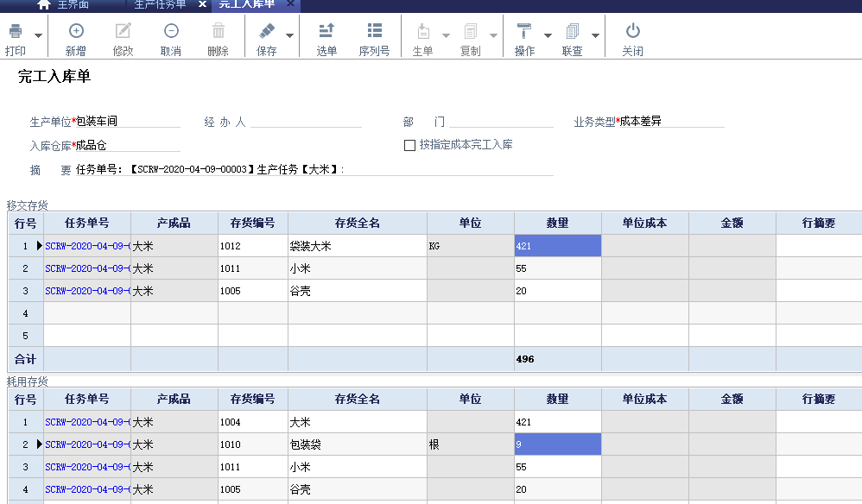Open the 序列号 (Serial number) tool
Image resolution: width=862 pixels, height=504 pixels.
pos(374,32)
